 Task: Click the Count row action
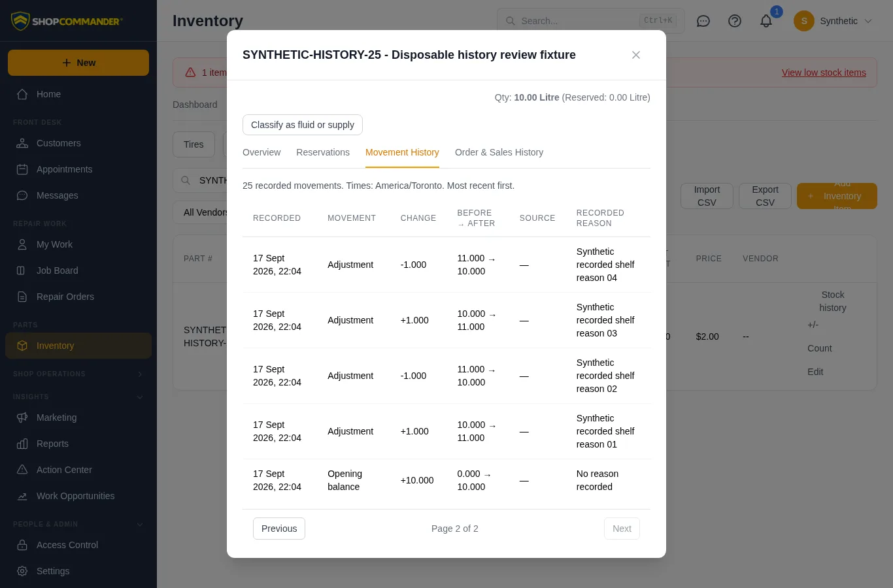[x=820, y=348]
